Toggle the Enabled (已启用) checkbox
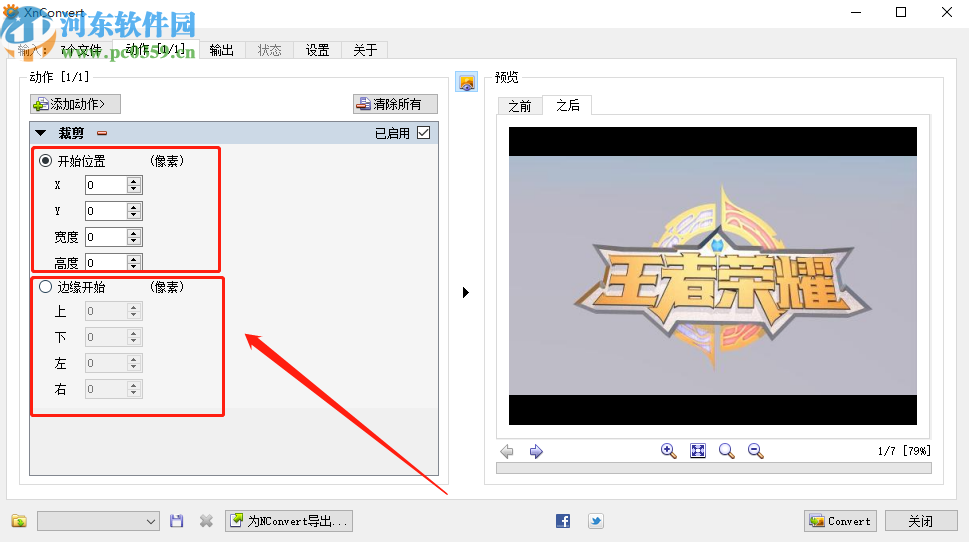Viewport: 969px width, 542px height. click(x=423, y=132)
